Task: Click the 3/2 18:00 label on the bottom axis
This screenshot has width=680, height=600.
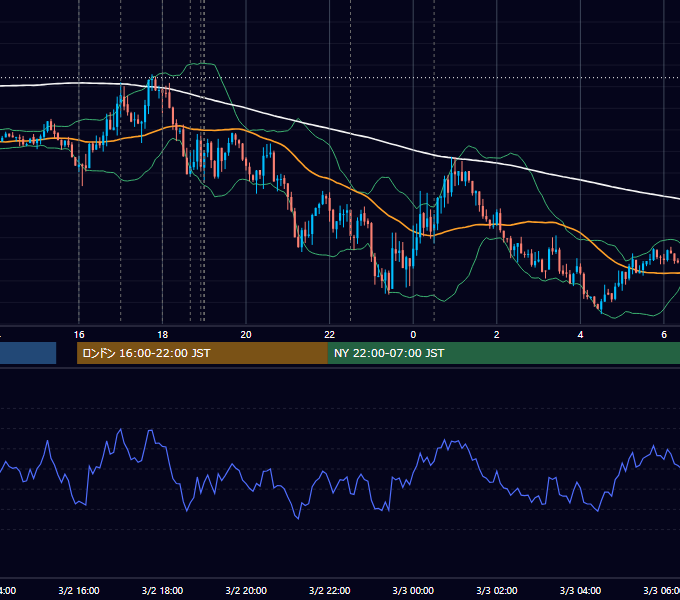Action: click(x=163, y=590)
